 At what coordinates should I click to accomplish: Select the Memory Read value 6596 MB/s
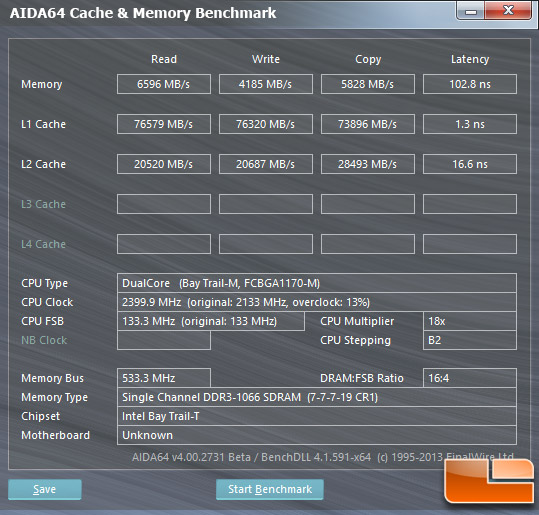click(x=164, y=84)
